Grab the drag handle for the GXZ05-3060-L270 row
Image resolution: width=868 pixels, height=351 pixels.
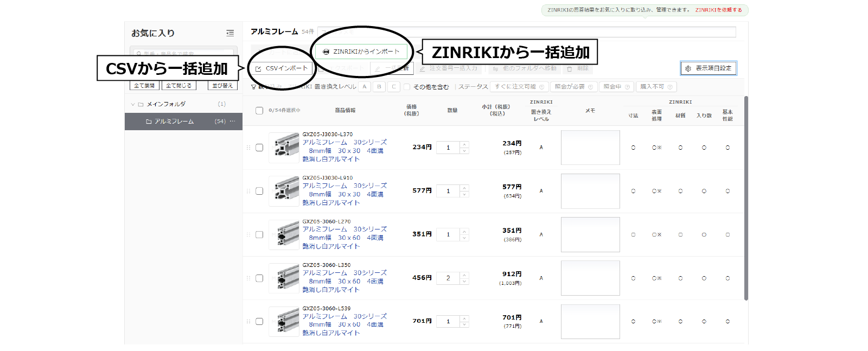(248, 234)
